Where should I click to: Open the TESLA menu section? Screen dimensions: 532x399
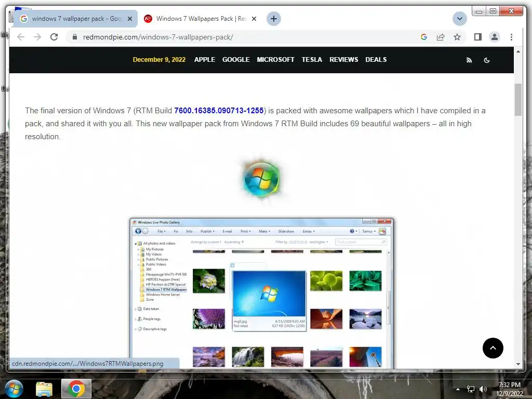[x=312, y=59]
